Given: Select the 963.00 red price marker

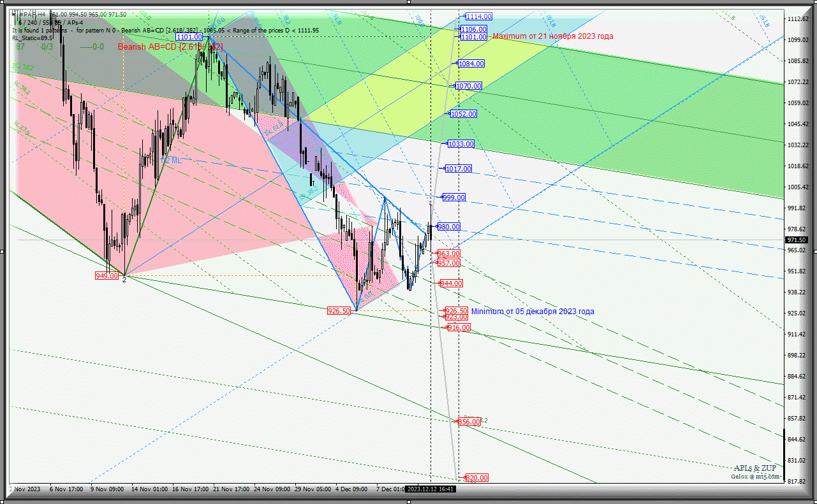Looking at the screenshot, I should (x=448, y=254).
